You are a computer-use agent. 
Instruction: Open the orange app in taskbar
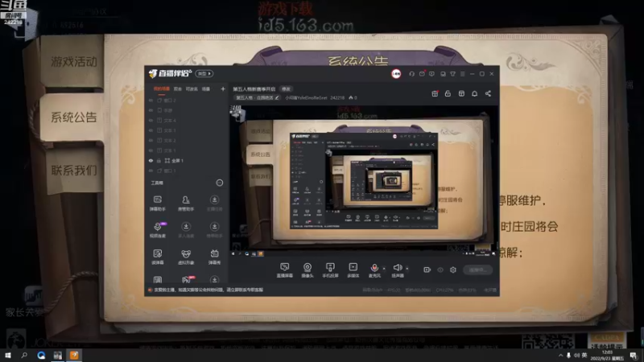click(74, 356)
